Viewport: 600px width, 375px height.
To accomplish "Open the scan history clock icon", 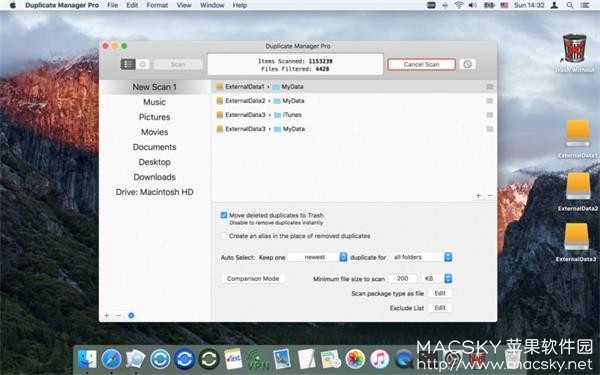I will 467,64.
